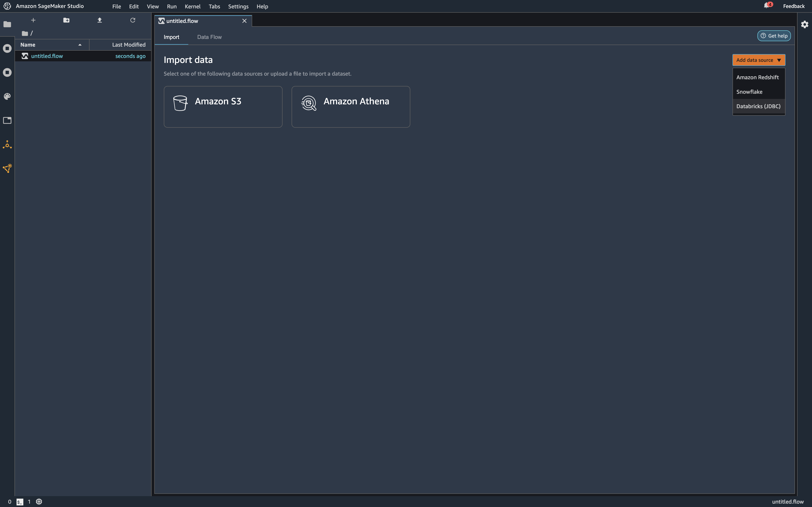Pick Databricks (JDBC) from the list
Screen dimensions: 812x507
click(758, 106)
